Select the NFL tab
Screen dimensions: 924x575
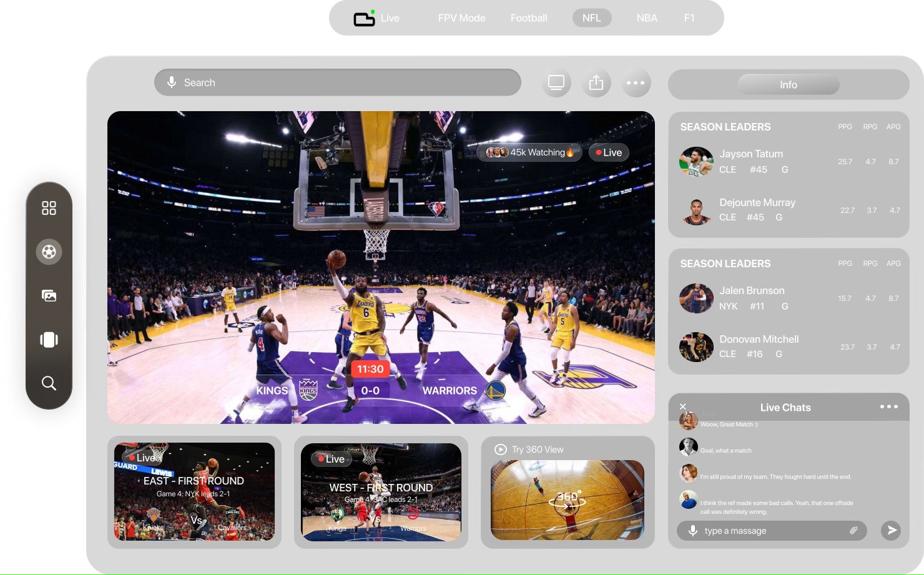click(x=592, y=18)
